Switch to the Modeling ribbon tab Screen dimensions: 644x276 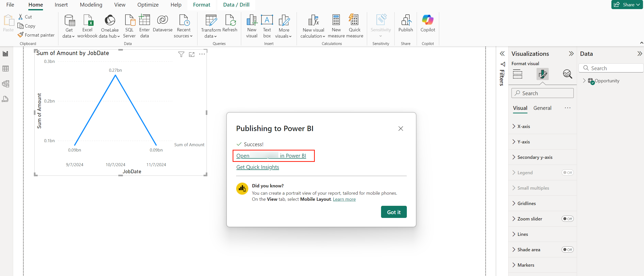(91, 5)
